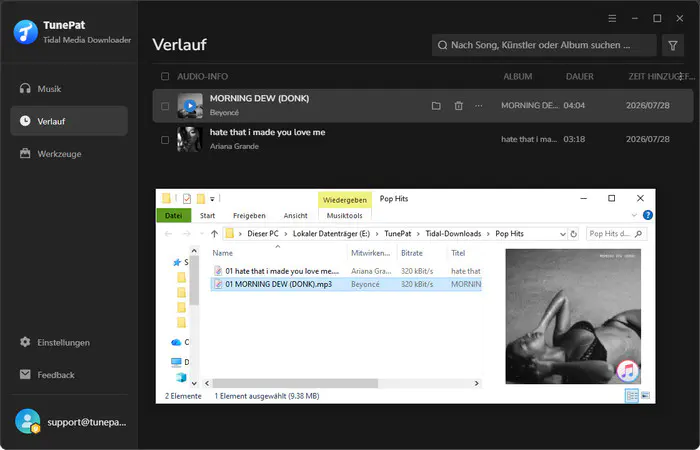Switch Explorer to large icons view
Viewport: 700px width, 450px height.
(646, 396)
